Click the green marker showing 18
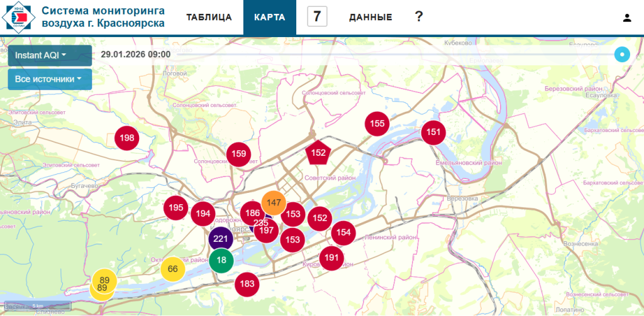The height and width of the screenshot is (316, 644). click(x=221, y=260)
